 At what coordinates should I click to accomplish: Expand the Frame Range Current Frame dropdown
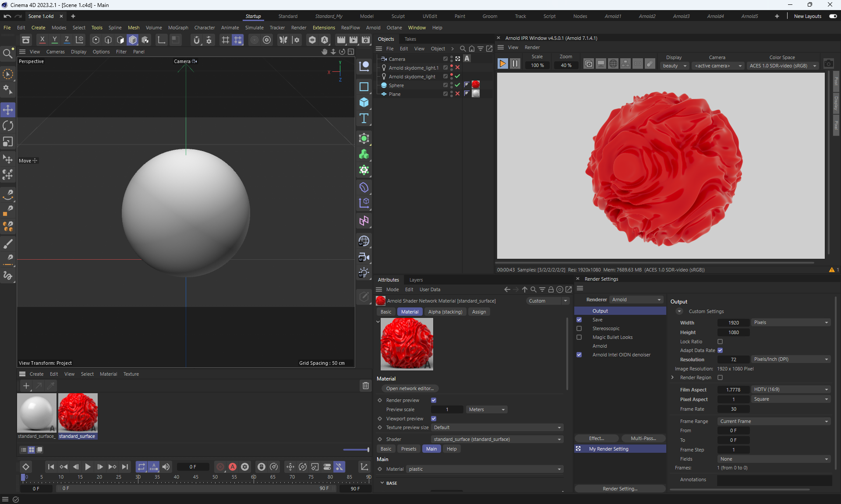click(x=774, y=421)
